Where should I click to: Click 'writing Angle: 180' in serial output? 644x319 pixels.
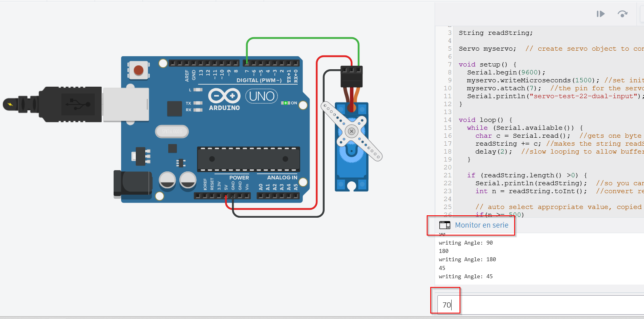point(467,260)
